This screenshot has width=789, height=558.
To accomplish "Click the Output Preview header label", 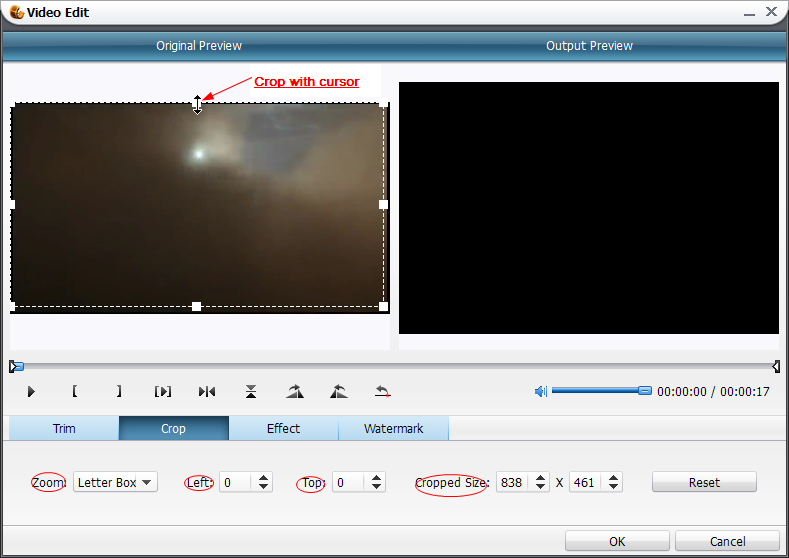I will (589, 45).
